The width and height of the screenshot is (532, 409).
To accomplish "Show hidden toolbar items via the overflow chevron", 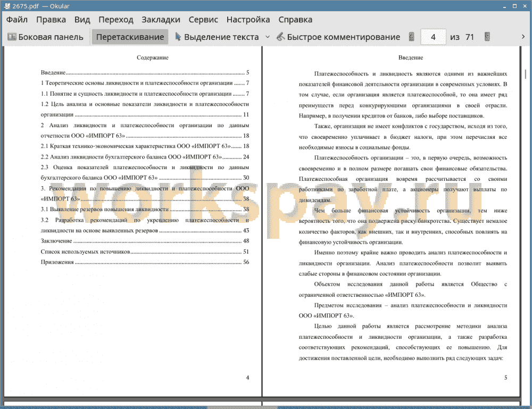I will pyautogui.click(x=523, y=37).
